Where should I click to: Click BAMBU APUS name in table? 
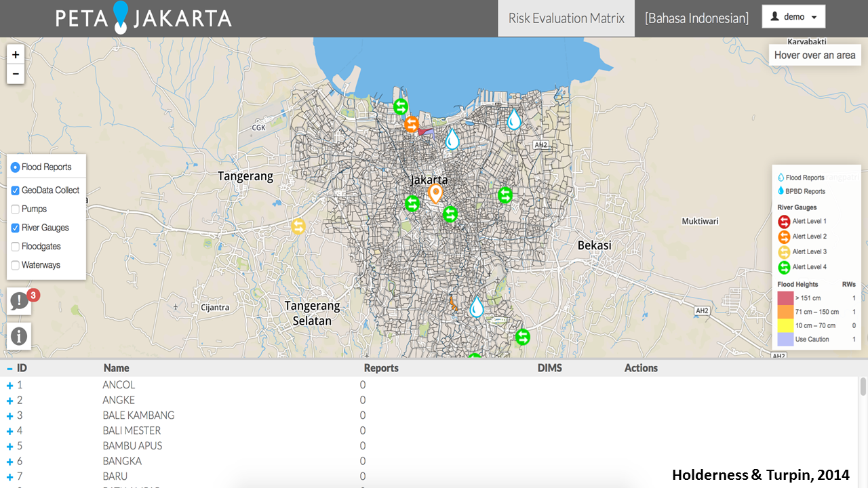click(x=132, y=446)
